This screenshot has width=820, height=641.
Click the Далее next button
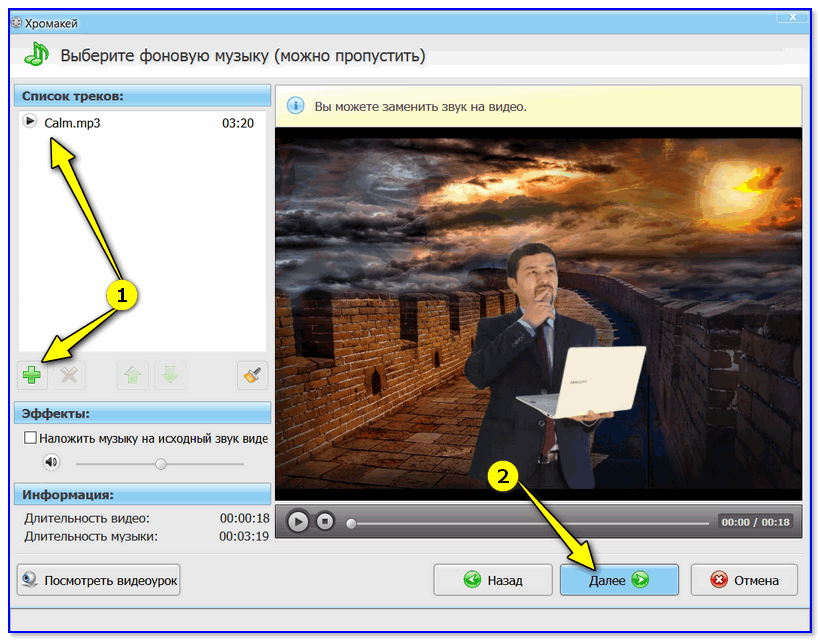(x=619, y=579)
